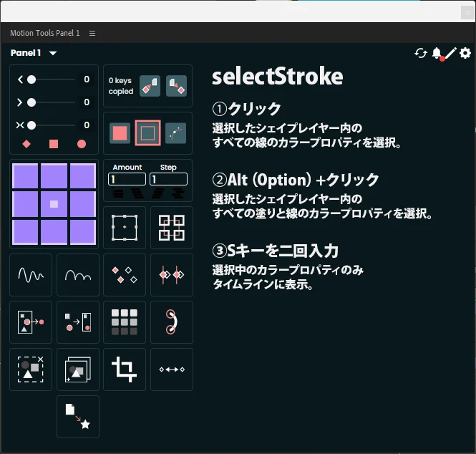Click the copy keyframes button
476x454 pixels.
150,86
